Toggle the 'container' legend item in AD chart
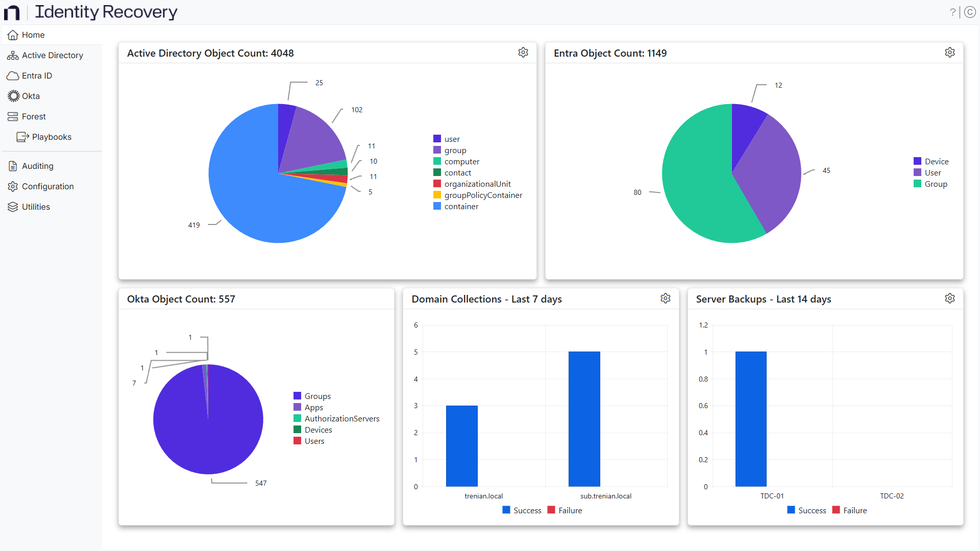The width and height of the screenshot is (980, 551). (x=460, y=206)
